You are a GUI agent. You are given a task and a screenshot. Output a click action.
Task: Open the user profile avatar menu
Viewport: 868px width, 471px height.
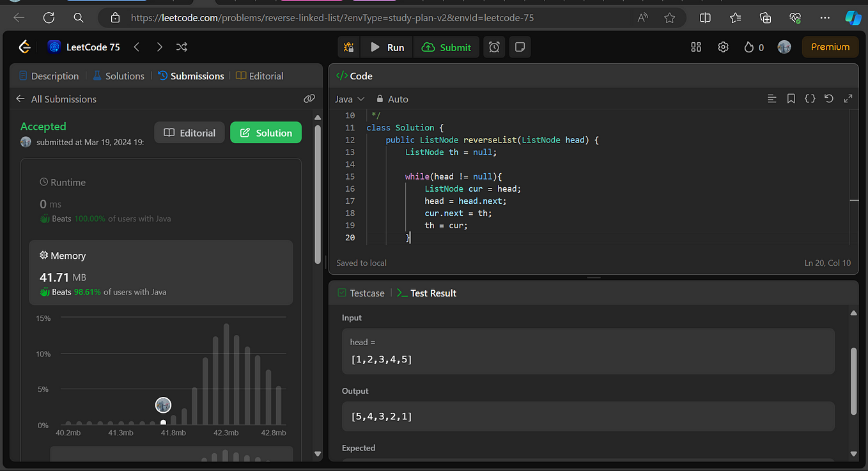pos(784,47)
